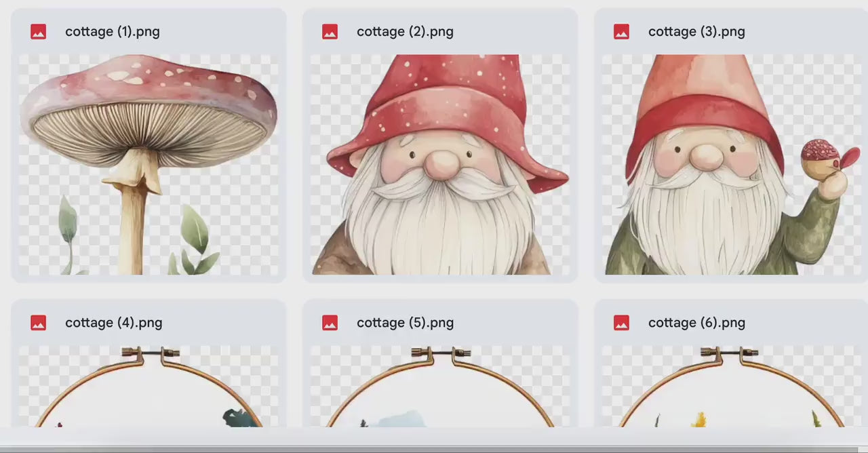This screenshot has width=868, height=453.
Task: Click the cottage (1).png file name
Action: [x=113, y=32]
